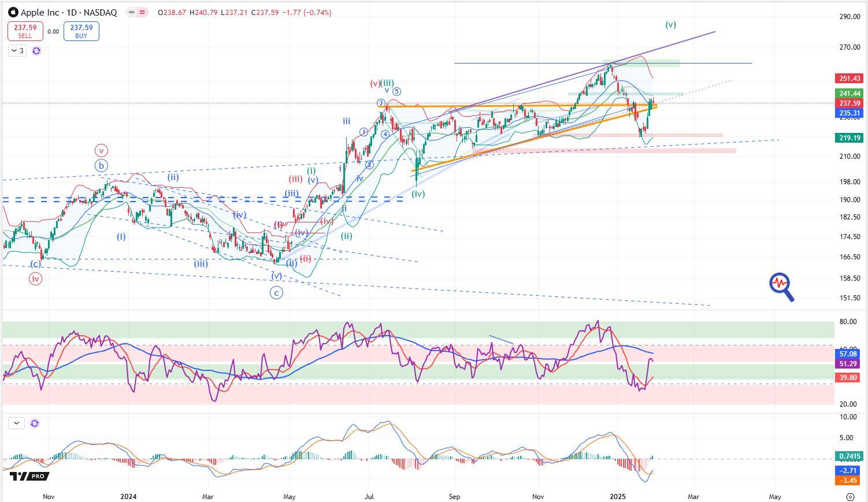
Task: Click the 0.00 spread value
Action: (x=53, y=32)
